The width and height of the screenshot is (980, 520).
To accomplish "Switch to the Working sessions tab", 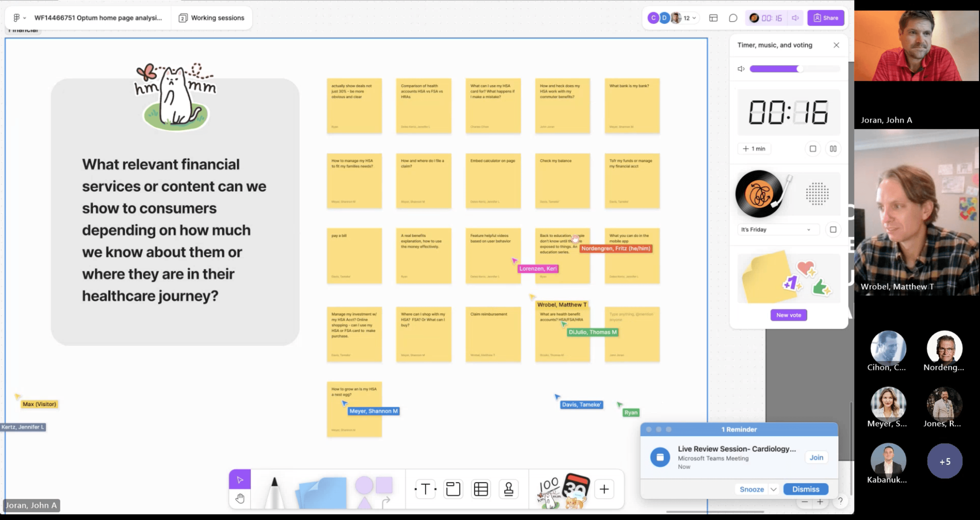I will (x=212, y=18).
